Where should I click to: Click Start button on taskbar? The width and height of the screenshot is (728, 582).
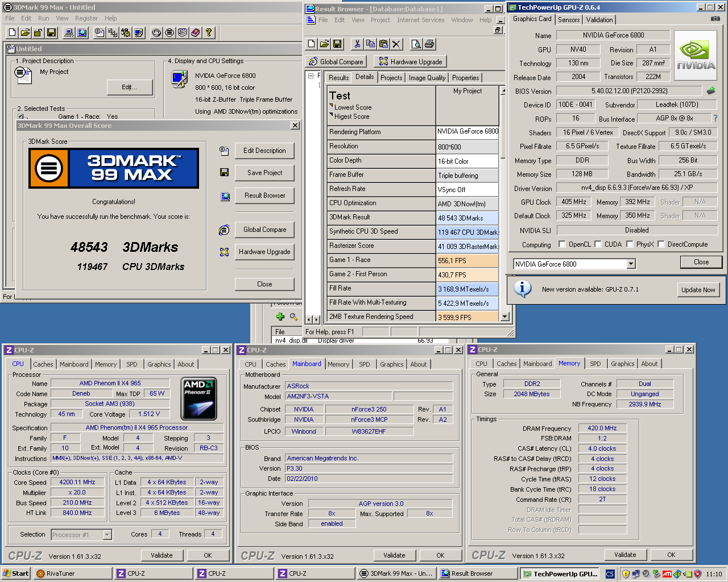click(x=16, y=573)
